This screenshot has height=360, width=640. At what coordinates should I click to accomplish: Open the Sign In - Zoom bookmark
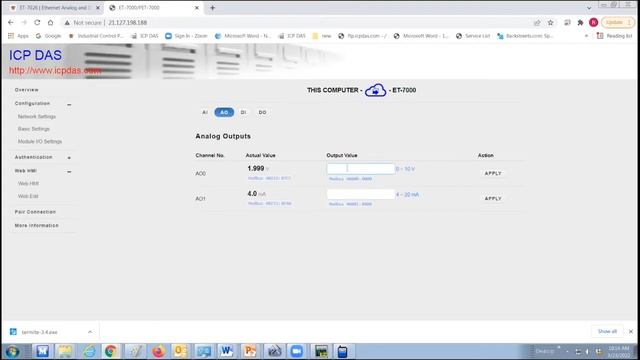tap(186, 36)
